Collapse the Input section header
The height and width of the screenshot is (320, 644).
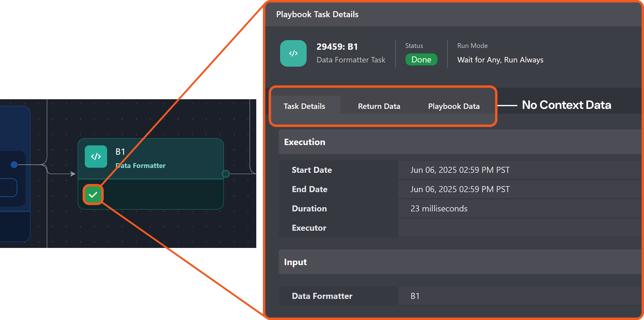click(295, 262)
